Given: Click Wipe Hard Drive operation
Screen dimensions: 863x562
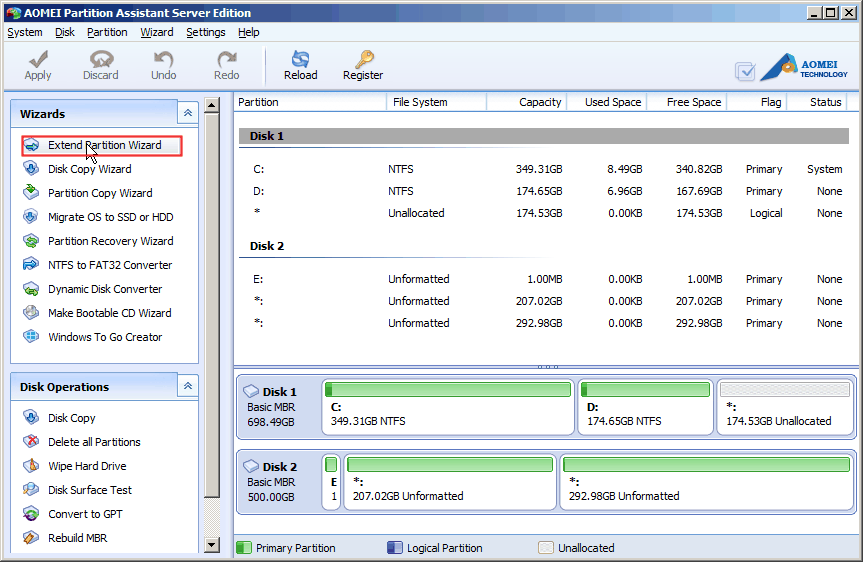Looking at the screenshot, I should click(x=89, y=466).
